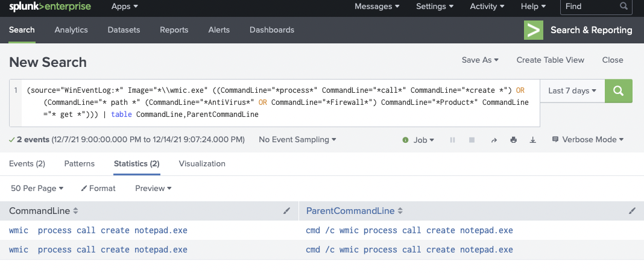The image size is (644, 273).
Task: Edit CommandLine column with pencil icon
Action: [286, 211]
